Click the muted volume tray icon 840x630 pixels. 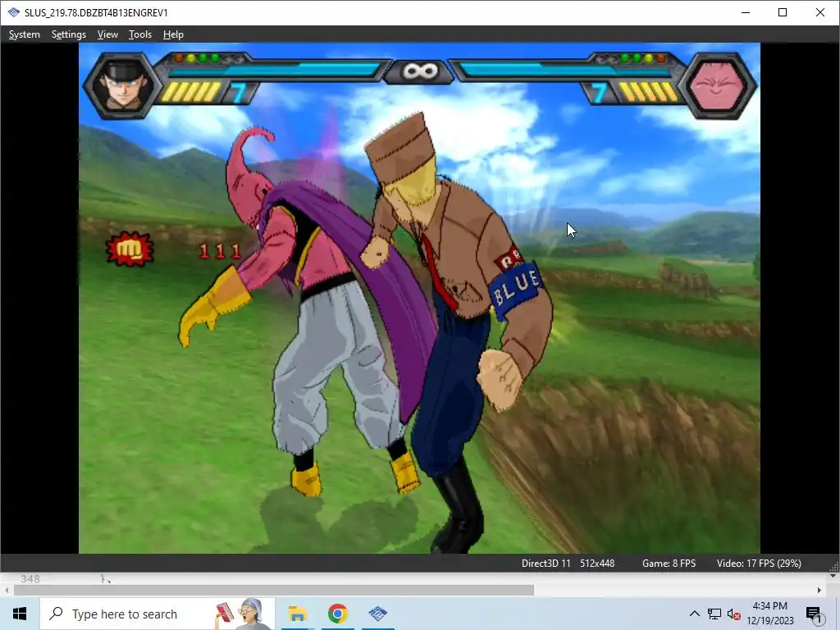(x=733, y=614)
